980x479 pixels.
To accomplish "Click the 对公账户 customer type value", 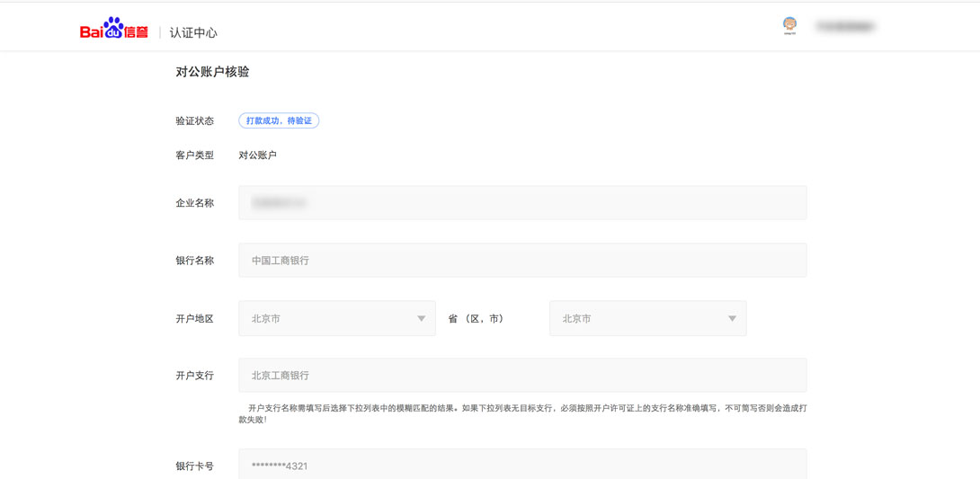I will pos(257,155).
